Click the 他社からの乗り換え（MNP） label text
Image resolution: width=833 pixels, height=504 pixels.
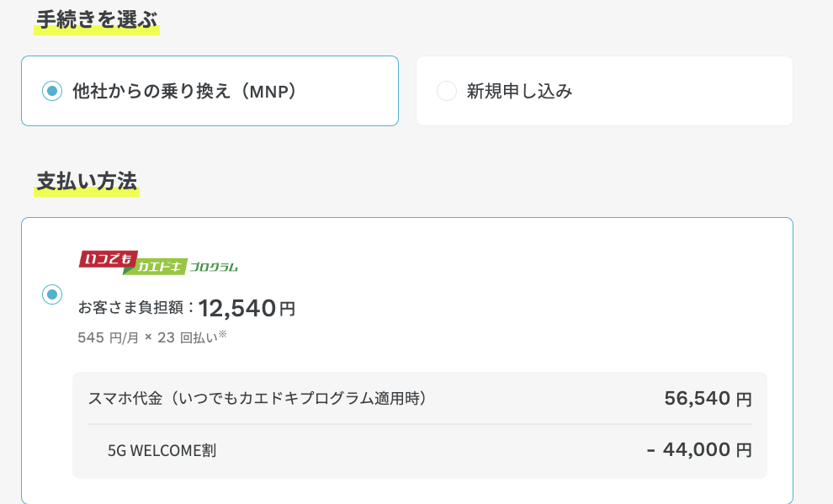(x=185, y=91)
